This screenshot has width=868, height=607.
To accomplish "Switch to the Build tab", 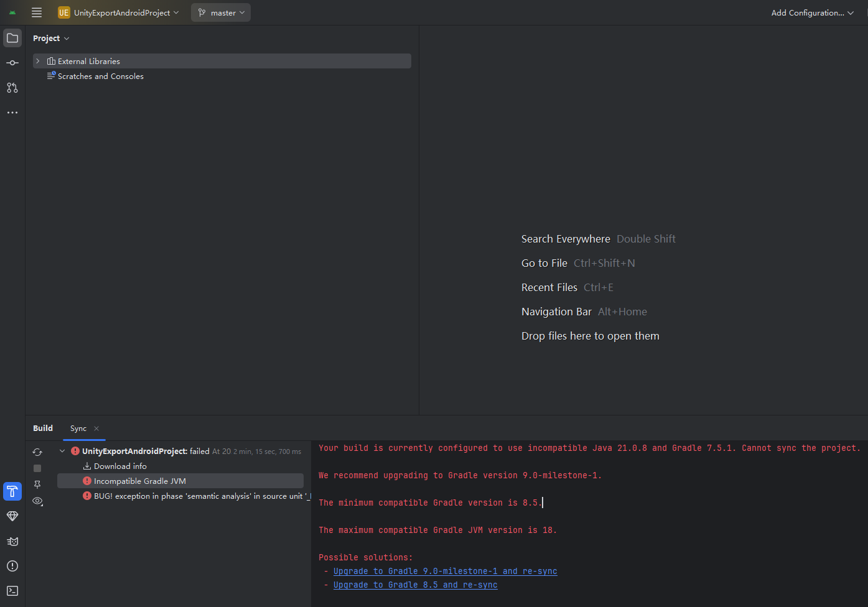I will [x=43, y=428].
